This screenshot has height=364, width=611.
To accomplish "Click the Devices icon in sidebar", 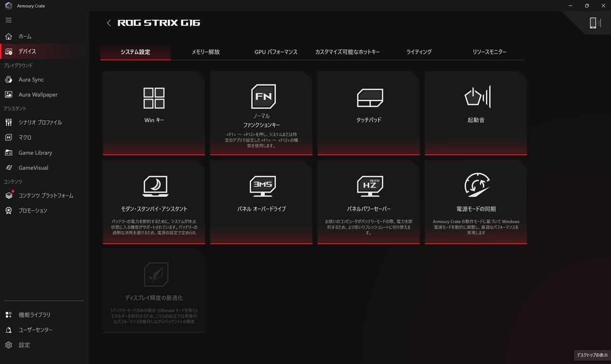I will pos(8,51).
